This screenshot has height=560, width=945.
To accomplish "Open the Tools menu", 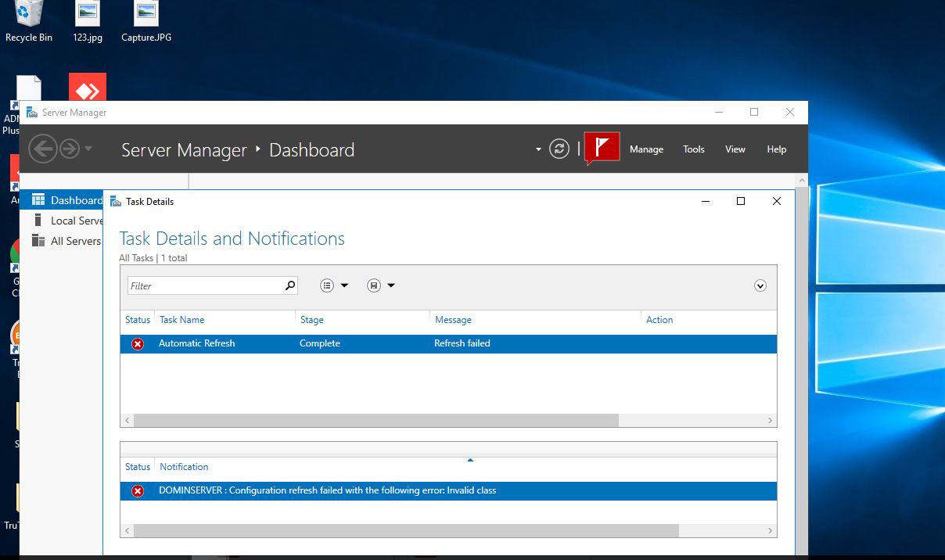I will click(x=693, y=149).
